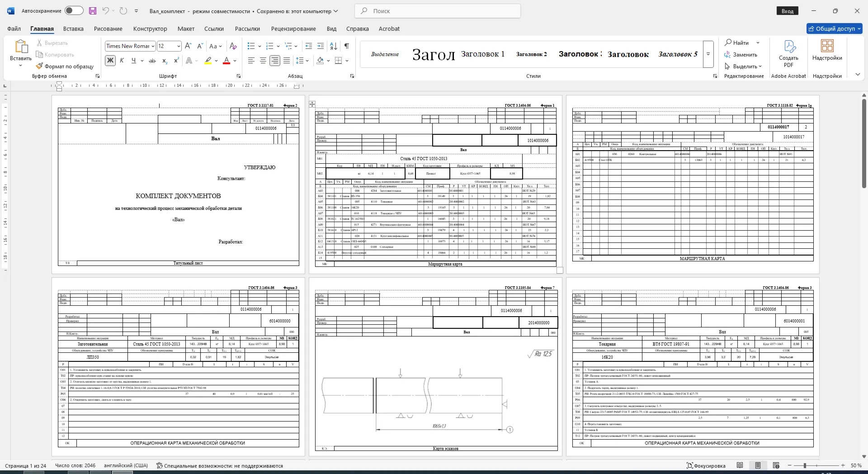Expand the Styles gallery
Screen dimensions: 868x474
(708, 54)
